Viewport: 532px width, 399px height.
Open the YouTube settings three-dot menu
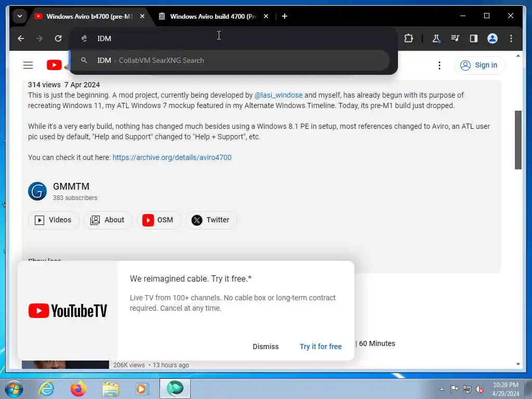click(x=440, y=65)
